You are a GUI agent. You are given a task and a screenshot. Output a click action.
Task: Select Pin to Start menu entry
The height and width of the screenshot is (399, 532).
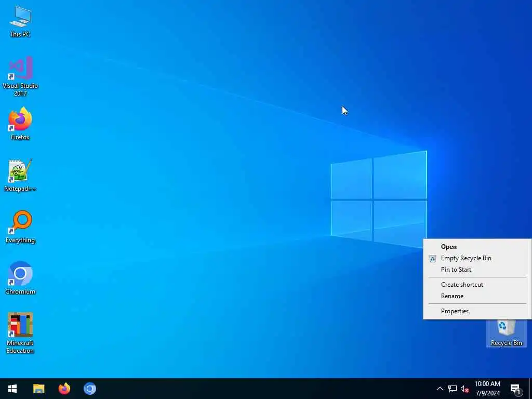click(477, 270)
